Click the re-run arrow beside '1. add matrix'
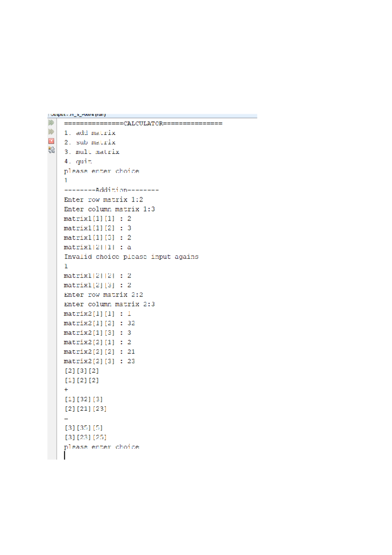The height and width of the screenshot is (555, 392). [51, 132]
